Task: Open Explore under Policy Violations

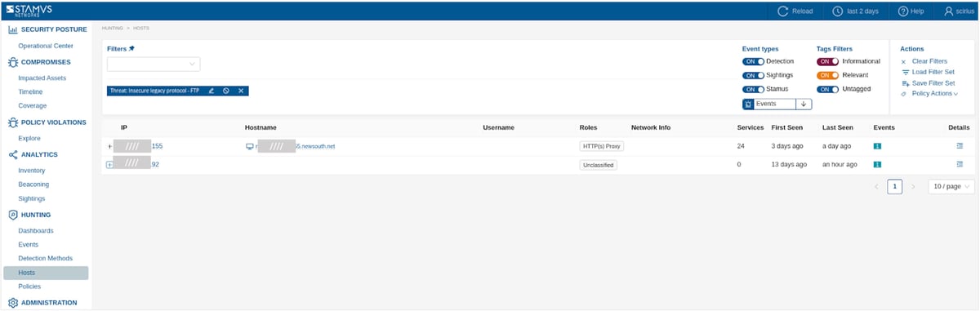Action: [x=29, y=138]
